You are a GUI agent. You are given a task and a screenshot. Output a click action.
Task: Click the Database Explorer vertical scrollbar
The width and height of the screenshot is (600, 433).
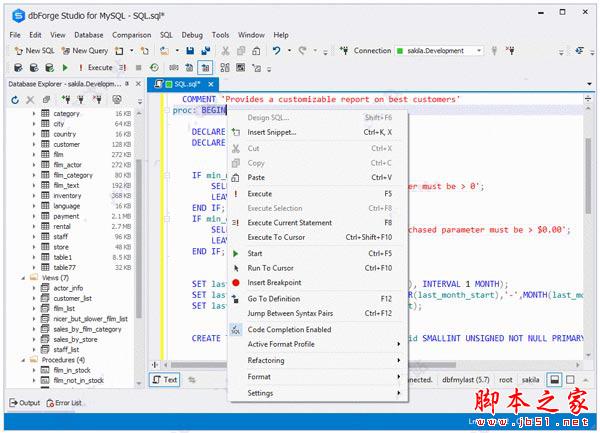coord(139,238)
